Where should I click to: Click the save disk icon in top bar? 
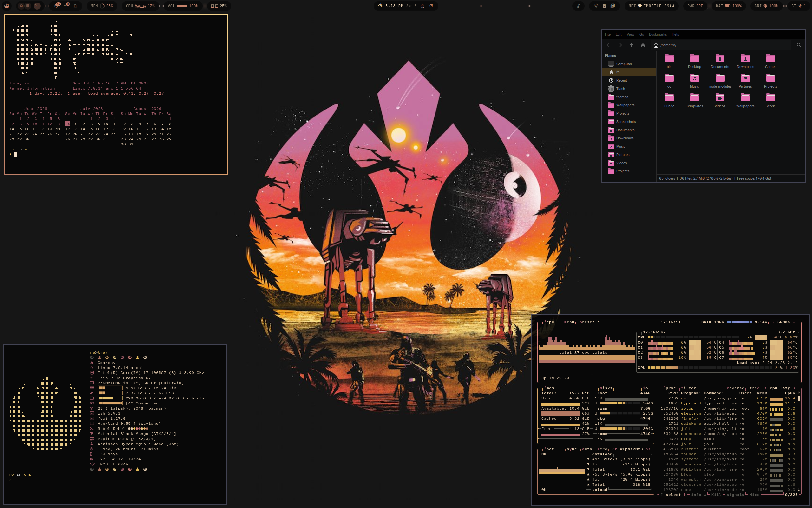[613, 6]
